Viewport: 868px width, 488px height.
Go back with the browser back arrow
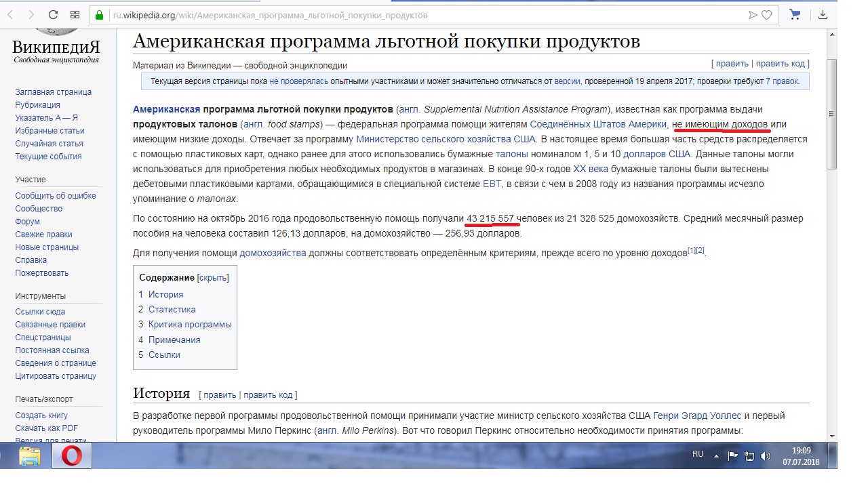point(12,14)
